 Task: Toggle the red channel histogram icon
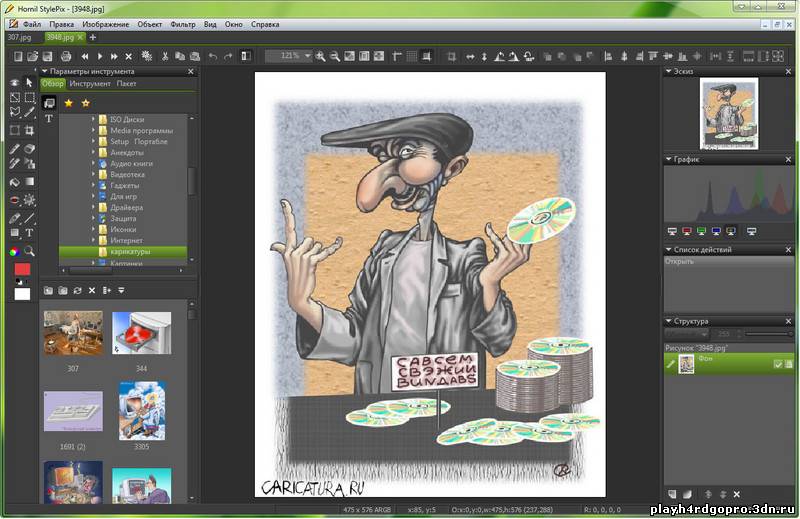[687, 232]
